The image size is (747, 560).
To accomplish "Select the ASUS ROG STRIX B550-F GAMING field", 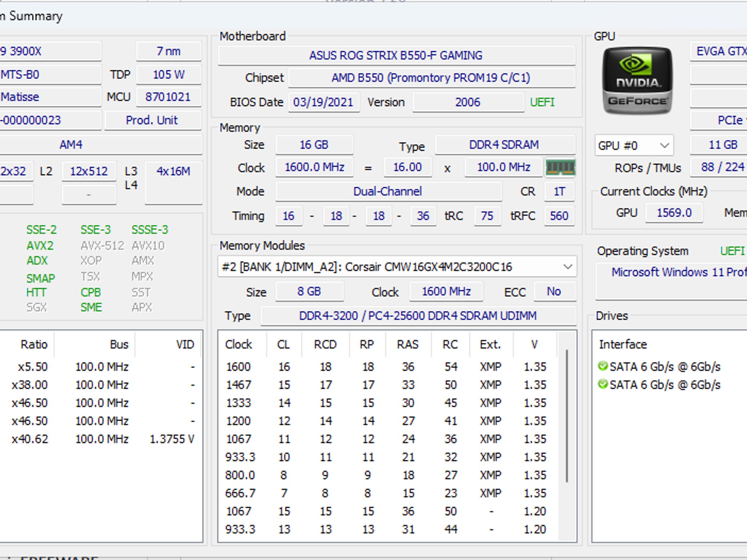I will [x=396, y=55].
